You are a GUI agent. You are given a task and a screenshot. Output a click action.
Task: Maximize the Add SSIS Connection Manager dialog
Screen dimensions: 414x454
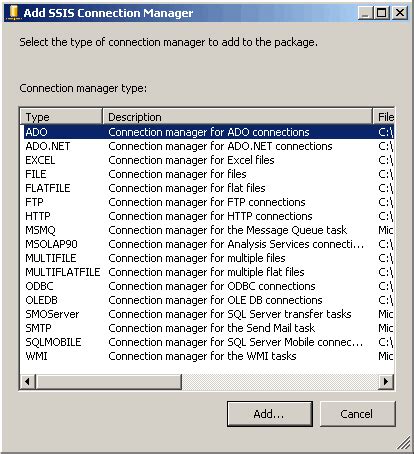[x=382, y=13]
